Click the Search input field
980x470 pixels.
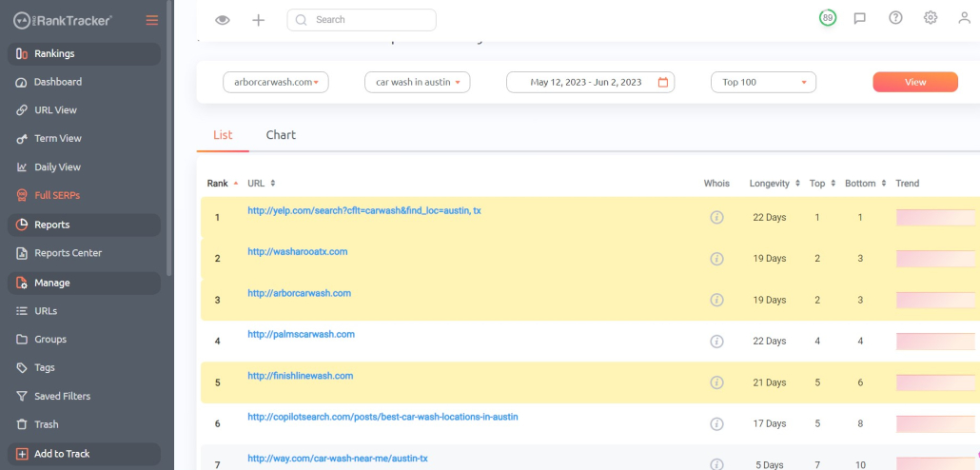coord(362,20)
